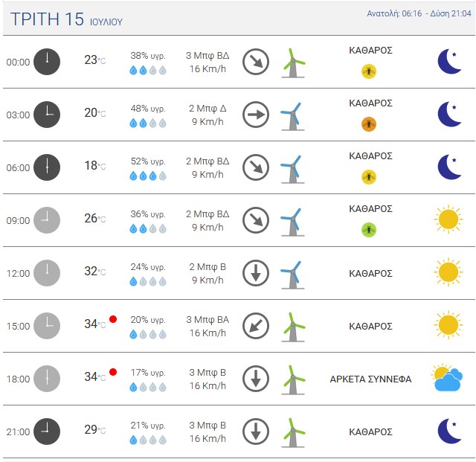
Task: Click the red heat dot at 15:00
Action: tap(113, 319)
